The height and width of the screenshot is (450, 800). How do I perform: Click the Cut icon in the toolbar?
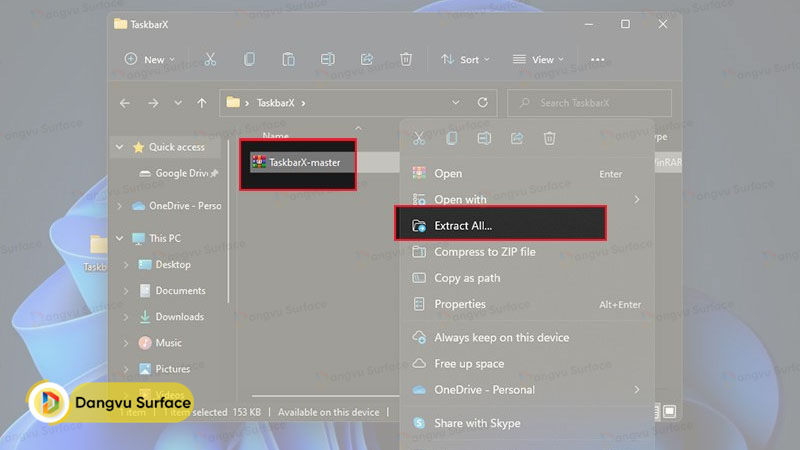point(210,60)
